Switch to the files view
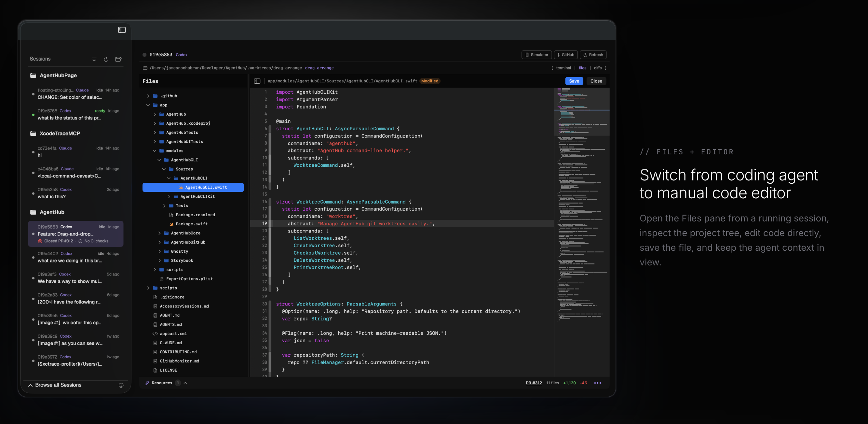This screenshot has width=868, height=424. (x=582, y=68)
